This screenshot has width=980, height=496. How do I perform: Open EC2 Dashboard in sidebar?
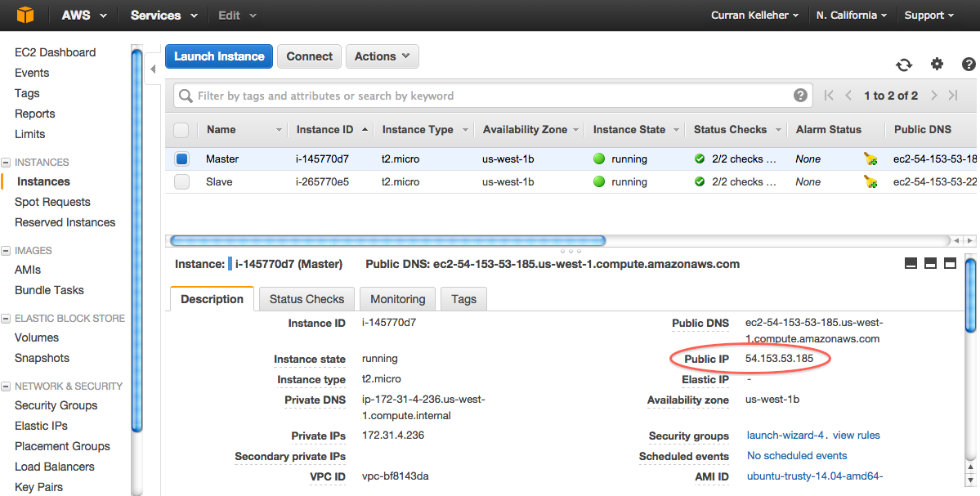pos(55,52)
